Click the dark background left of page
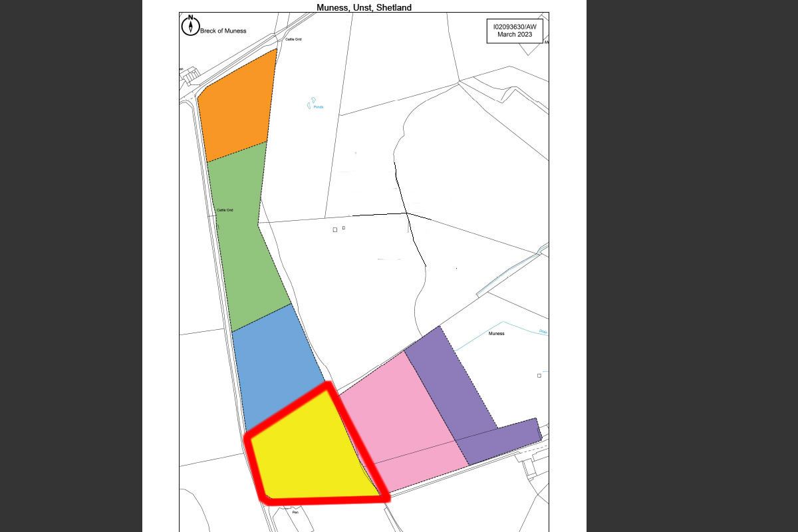Image resolution: width=798 pixels, height=532 pixels. tap(71, 266)
